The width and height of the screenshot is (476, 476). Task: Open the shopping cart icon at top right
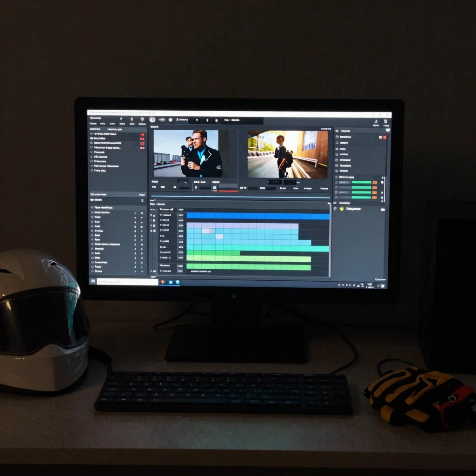click(385, 121)
